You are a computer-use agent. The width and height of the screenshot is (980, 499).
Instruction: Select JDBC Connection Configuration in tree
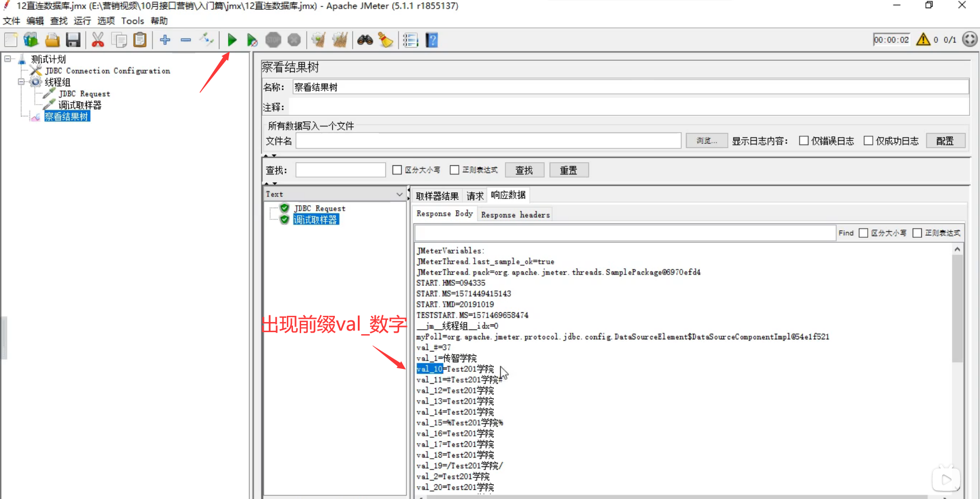coord(107,70)
